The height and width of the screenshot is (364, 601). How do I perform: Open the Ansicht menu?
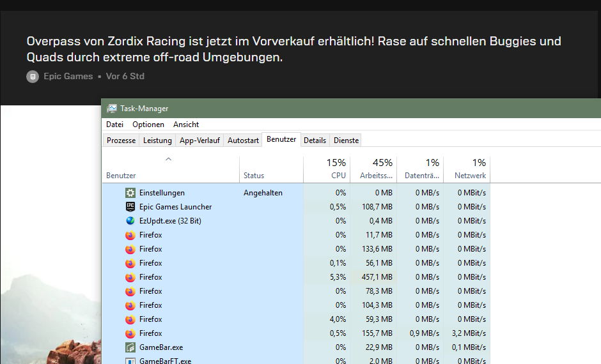pyautogui.click(x=186, y=125)
